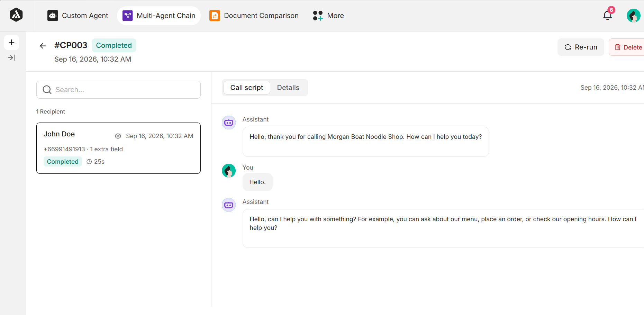Click the Completed status badge by #CP003

(114, 45)
